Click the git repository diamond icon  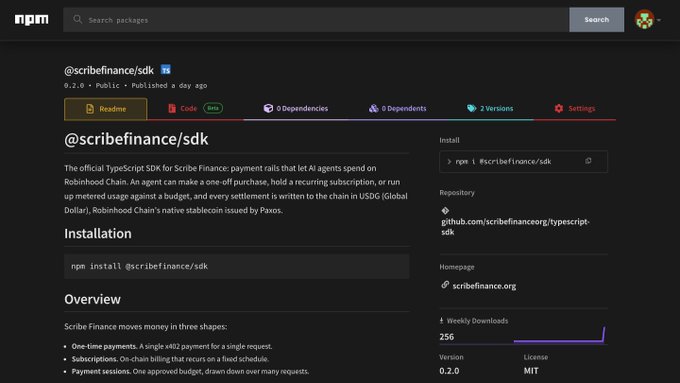pyautogui.click(x=445, y=211)
